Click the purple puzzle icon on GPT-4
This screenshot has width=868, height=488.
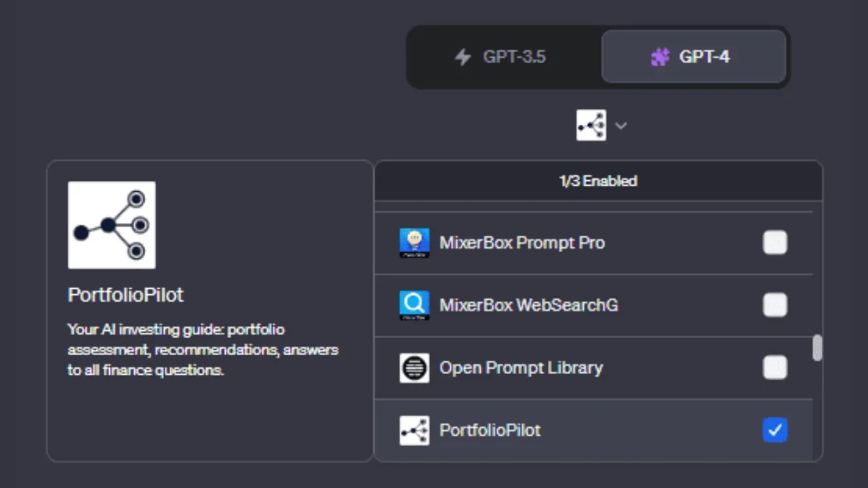[x=660, y=57]
